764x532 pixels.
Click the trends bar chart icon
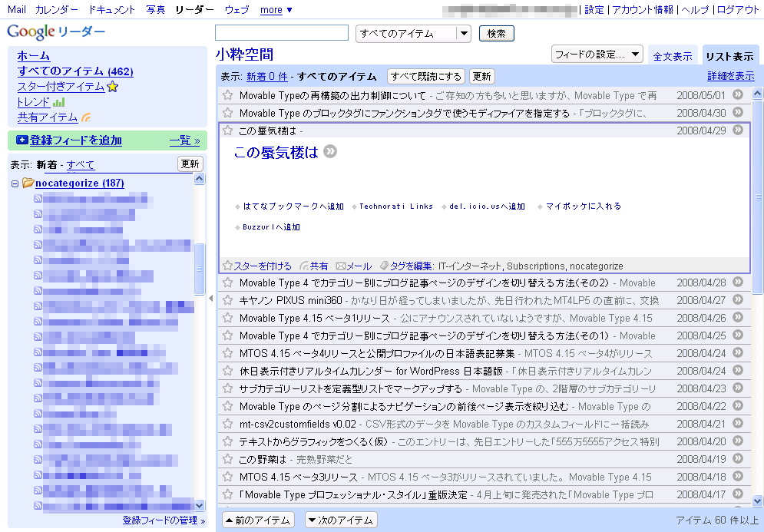pyautogui.click(x=58, y=102)
